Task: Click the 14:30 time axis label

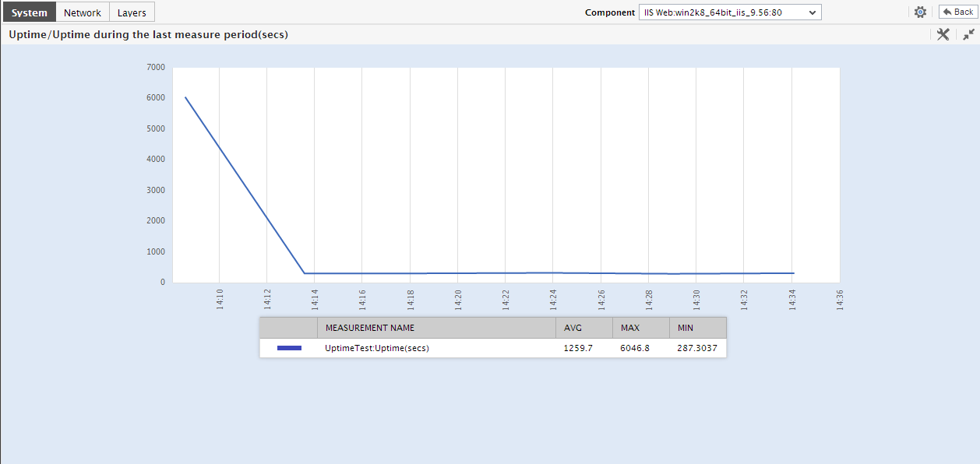Action: click(696, 300)
